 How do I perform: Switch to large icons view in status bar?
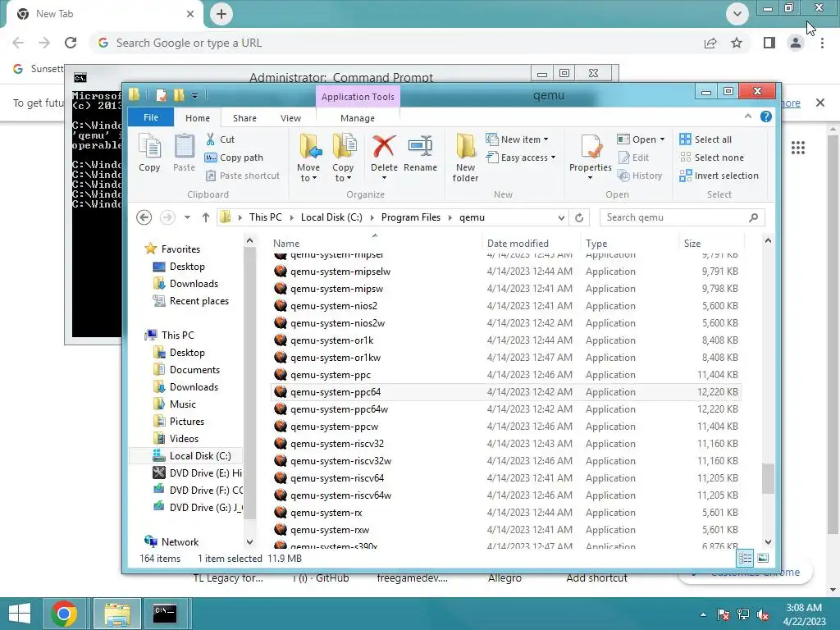pyautogui.click(x=763, y=558)
